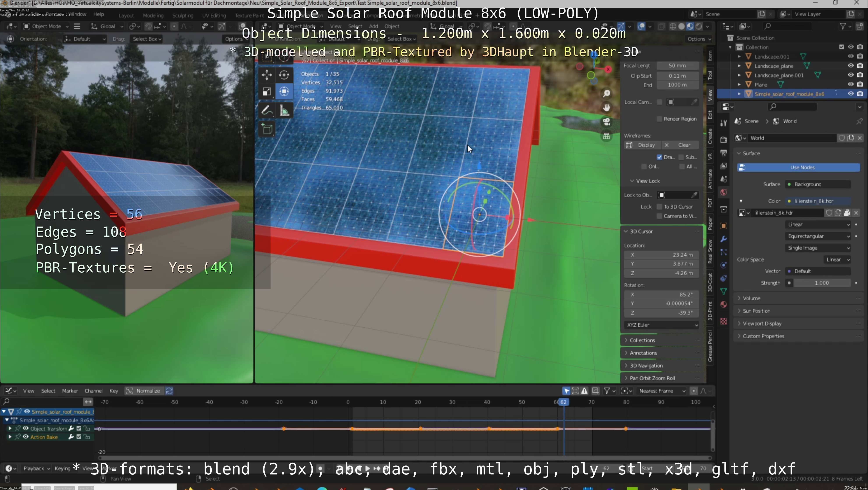868x490 pixels.
Task: Expand the Collections panel in sidebar
Action: (661, 340)
